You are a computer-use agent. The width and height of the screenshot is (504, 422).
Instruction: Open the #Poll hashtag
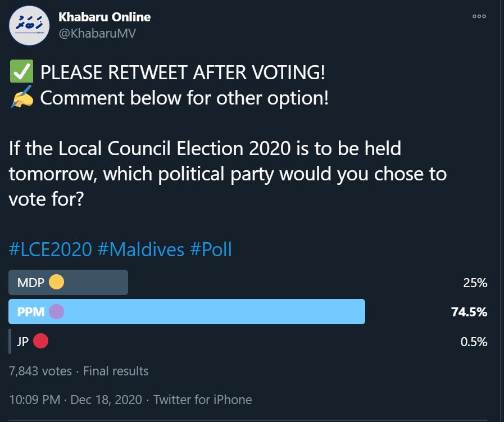point(211,249)
